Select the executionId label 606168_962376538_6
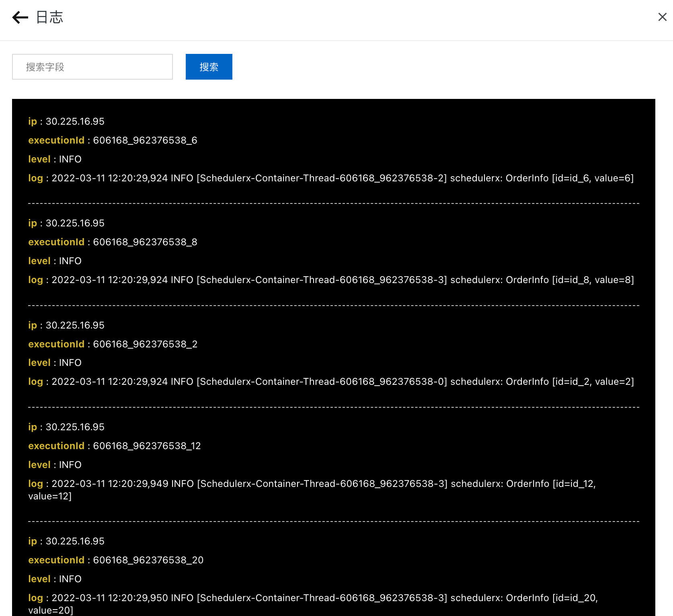The width and height of the screenshot is (673, 616). [145, 140]
